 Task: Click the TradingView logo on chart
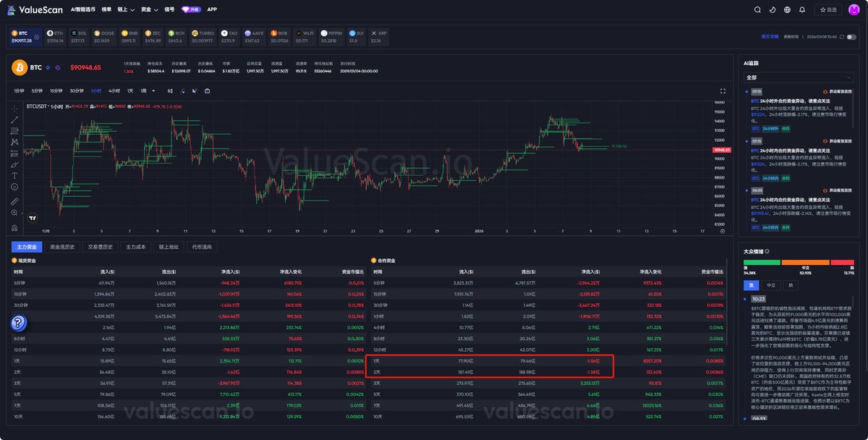33,216
